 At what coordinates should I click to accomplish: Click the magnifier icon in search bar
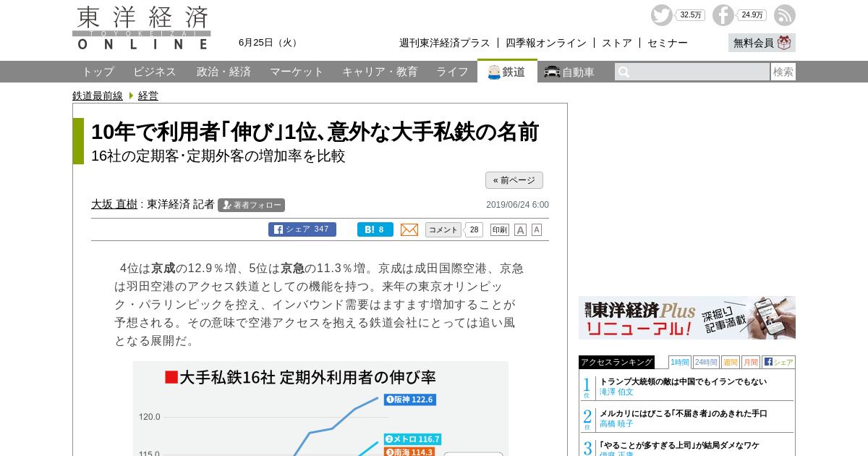pos(624,72)
